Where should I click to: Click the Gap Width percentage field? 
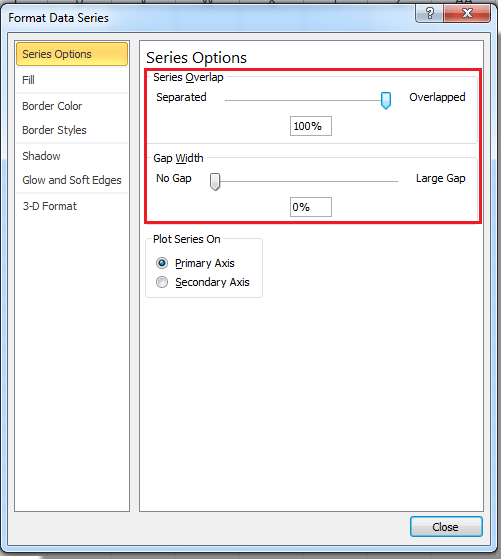click(x=311, y=207)
